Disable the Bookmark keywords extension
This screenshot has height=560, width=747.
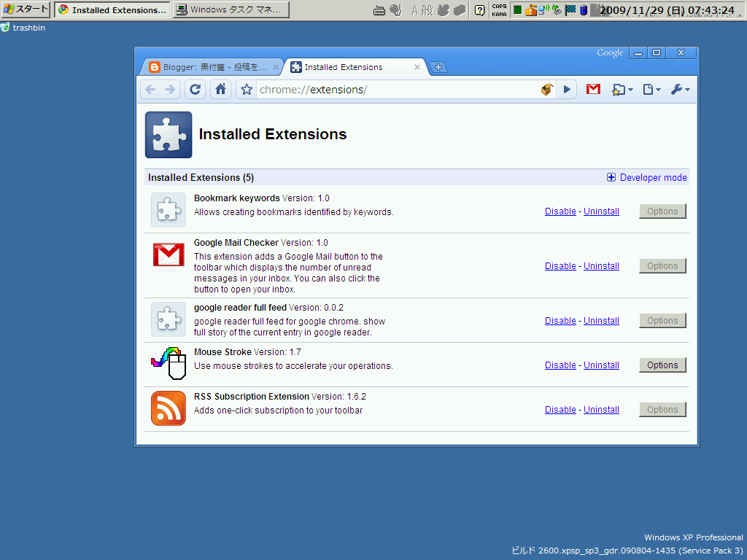point(560,211)
